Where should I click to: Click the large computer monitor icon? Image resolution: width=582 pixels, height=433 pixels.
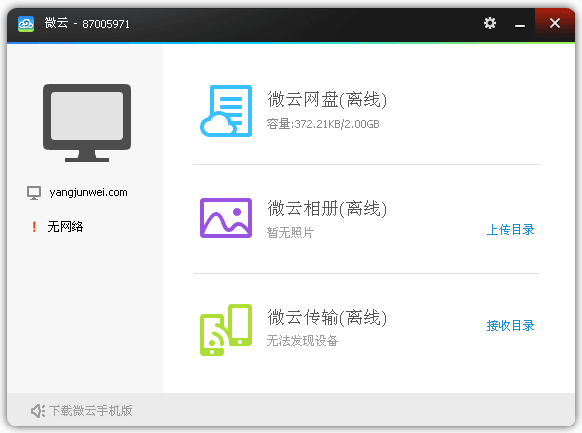click(87, 123)
